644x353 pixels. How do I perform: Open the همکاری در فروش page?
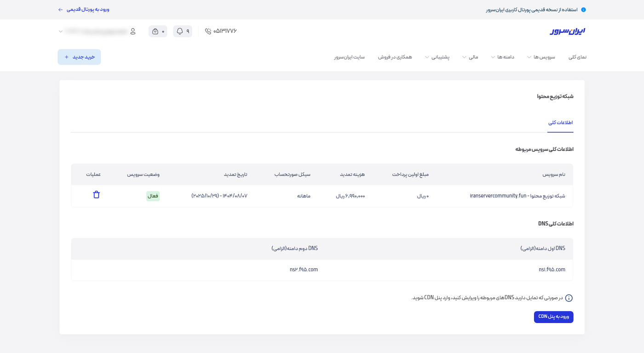pos(395,57)
